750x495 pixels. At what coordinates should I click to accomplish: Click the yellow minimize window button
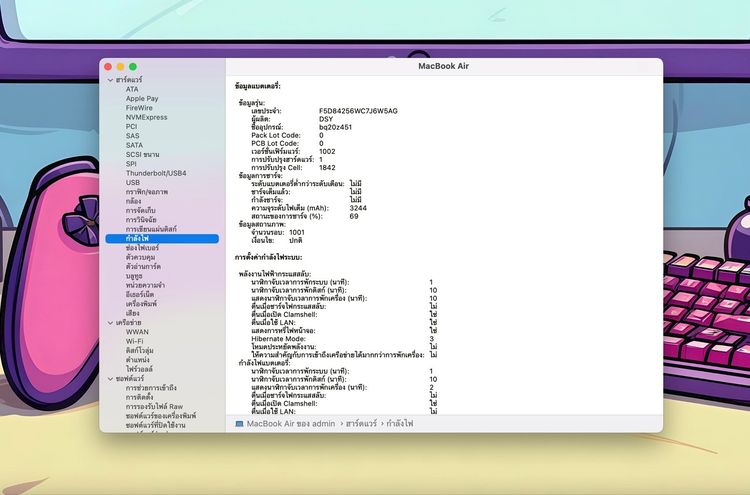tap(120, 66)
